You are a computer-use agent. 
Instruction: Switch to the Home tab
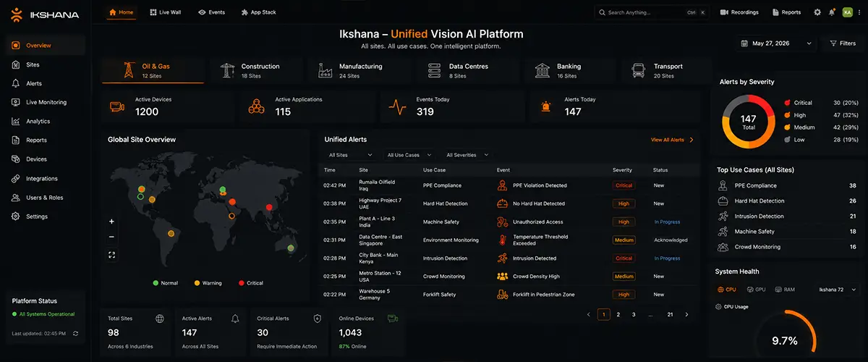121,12
